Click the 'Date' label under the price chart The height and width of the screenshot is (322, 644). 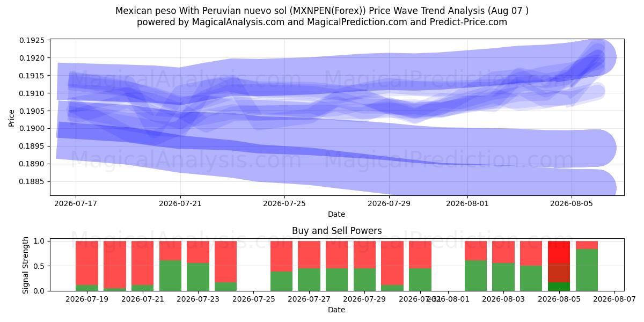[x=336, y=214]
